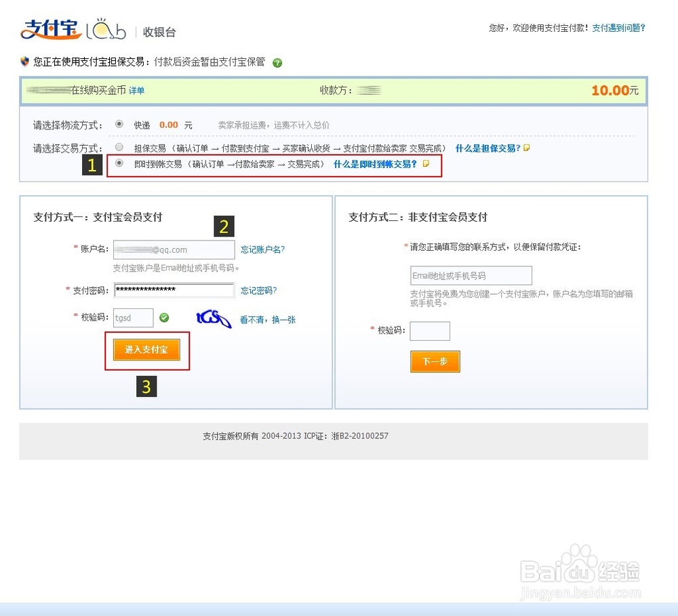Click the 支付宝账户是Email地址或手机号码 hint text
Screen dimensions: 678x616
176,268
